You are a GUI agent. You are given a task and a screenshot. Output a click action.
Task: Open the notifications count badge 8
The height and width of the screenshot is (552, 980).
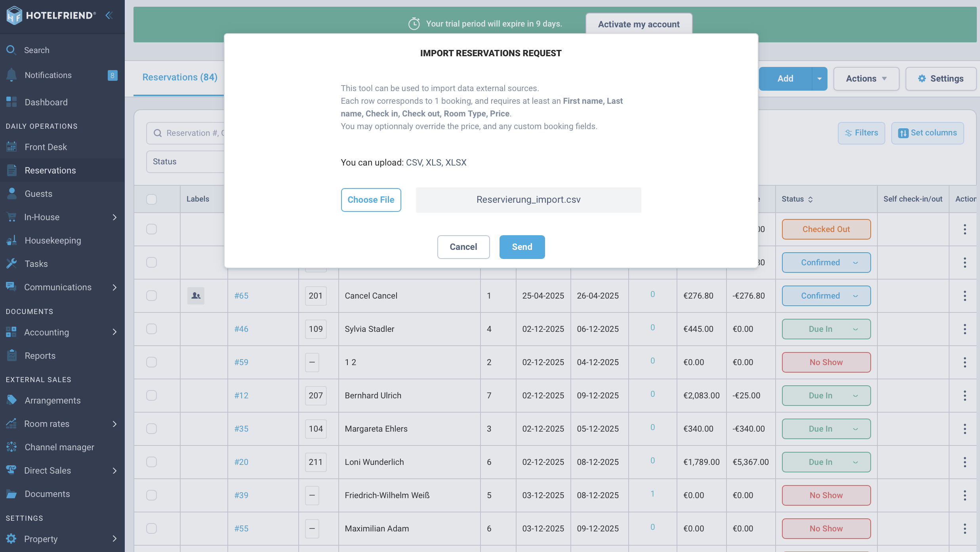click(x=112, y=75)
